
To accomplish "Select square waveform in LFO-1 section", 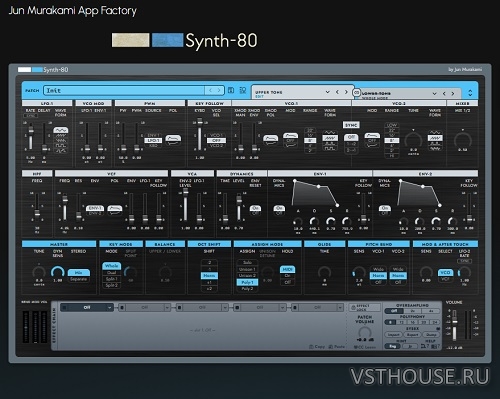I will tap(61, 146).
